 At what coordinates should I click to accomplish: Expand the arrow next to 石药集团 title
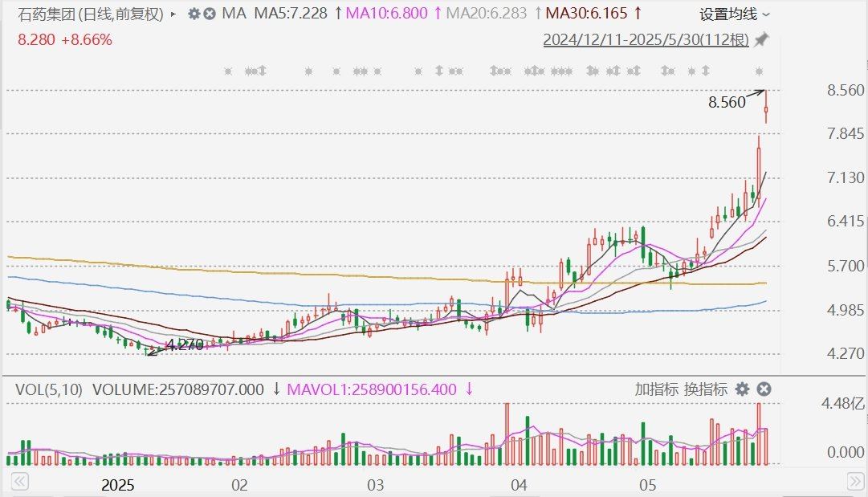pyautogui.click(x=174, y=14)
